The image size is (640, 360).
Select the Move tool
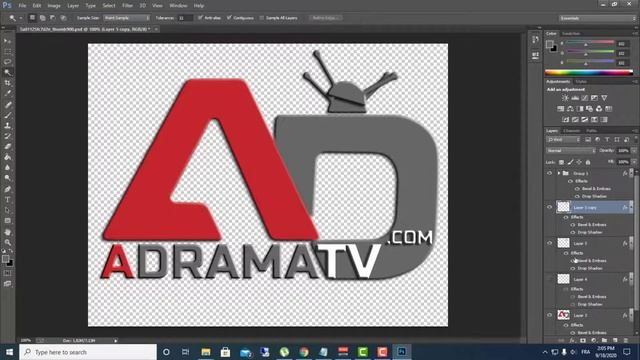(x=7, y=41)
